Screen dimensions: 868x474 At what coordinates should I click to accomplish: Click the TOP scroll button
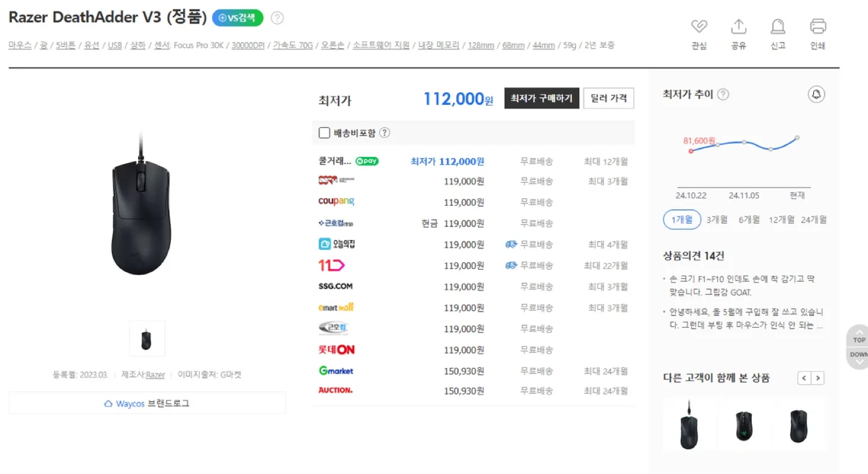859,335
